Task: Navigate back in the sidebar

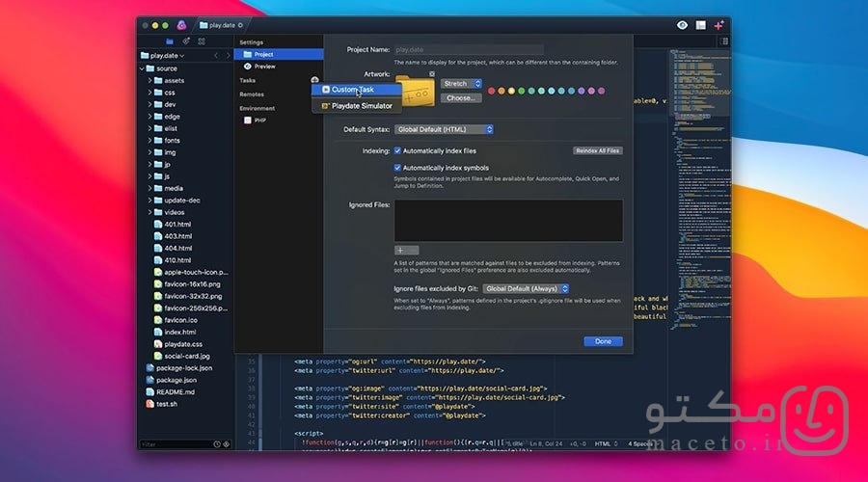Action: point(216,55)
